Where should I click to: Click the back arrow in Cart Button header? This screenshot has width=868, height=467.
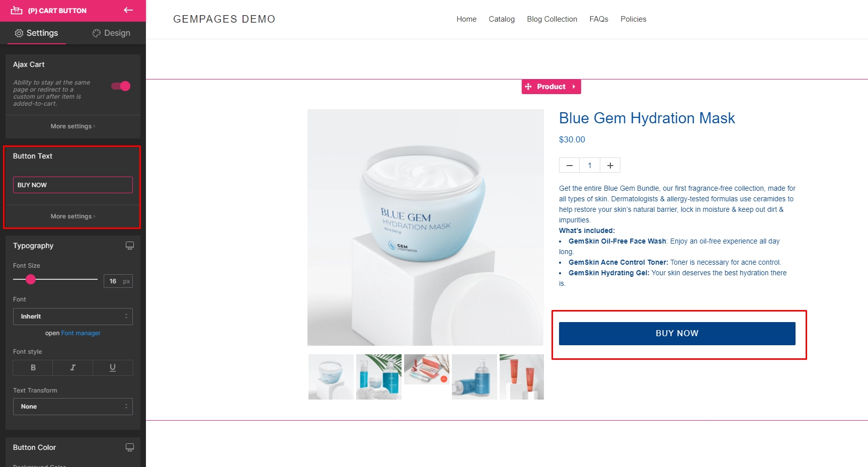(128, 10)
